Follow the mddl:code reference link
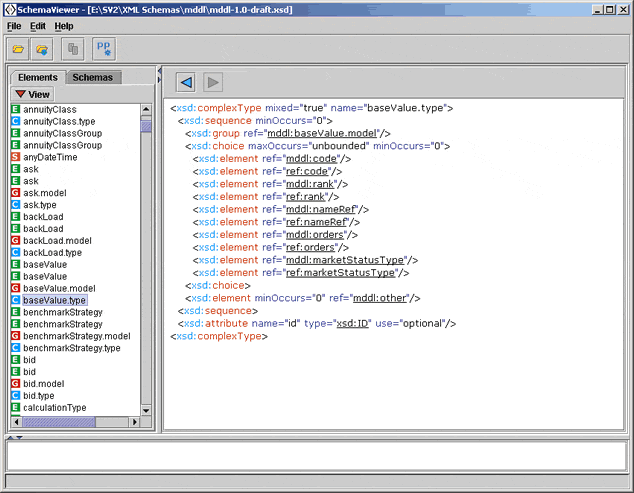Image resolution: width=634 pixels, height=493 pixels. click(311, 159)
